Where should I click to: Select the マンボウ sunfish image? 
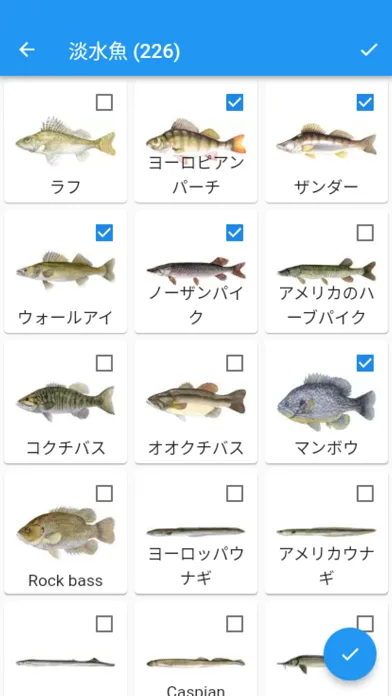pos(326,402)
